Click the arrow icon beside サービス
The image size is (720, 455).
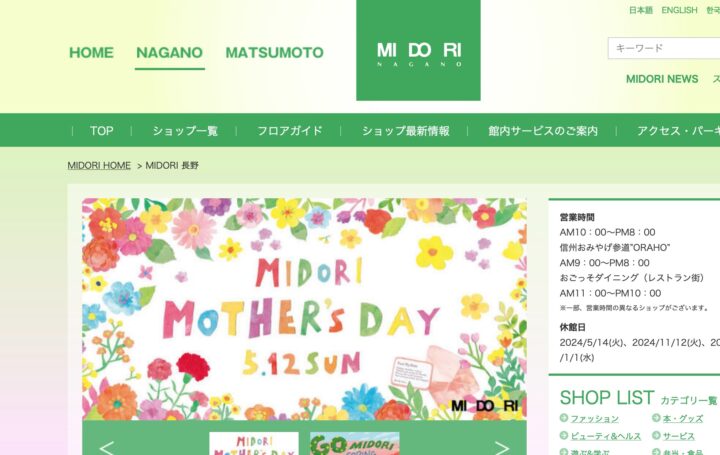[656, 435]
